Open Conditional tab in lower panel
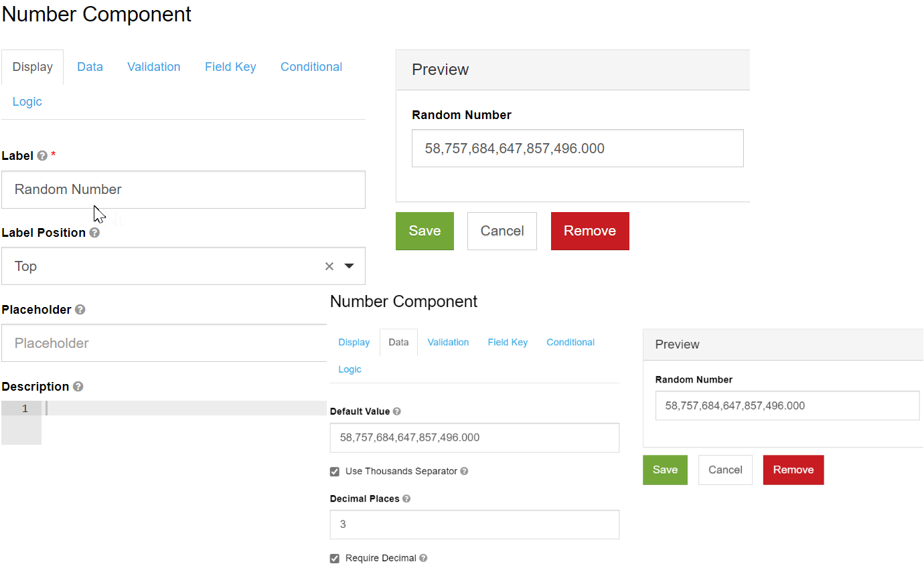Screen dimensions: 924x574 click(570, 342)
